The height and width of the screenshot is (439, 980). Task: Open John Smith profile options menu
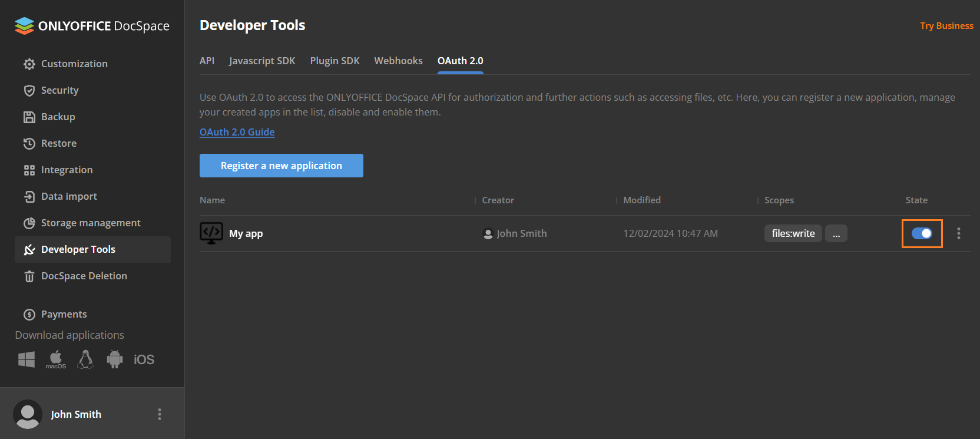(x=160, y=414)
